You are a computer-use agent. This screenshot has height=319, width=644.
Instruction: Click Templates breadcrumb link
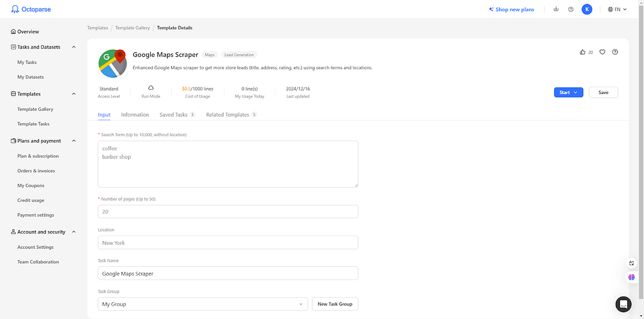click(97, 28)
